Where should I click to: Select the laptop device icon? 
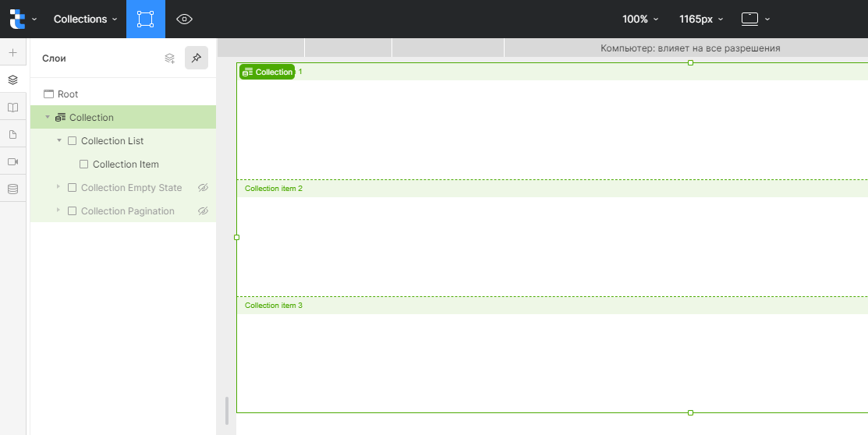point(749,19)
